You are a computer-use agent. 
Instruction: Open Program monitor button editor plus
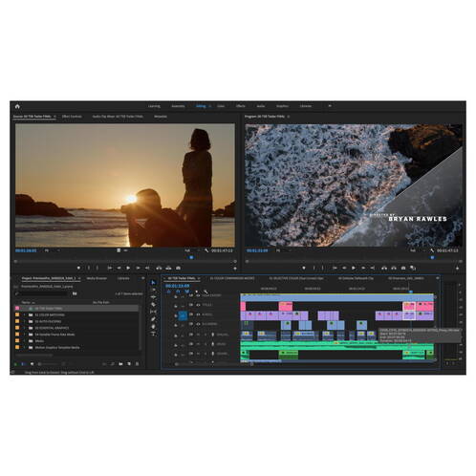[x=457, y=269]
